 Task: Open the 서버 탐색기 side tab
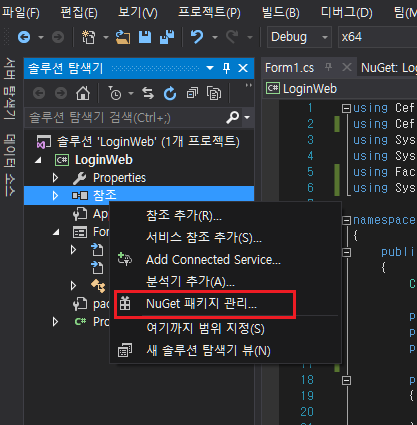(10, 89)
